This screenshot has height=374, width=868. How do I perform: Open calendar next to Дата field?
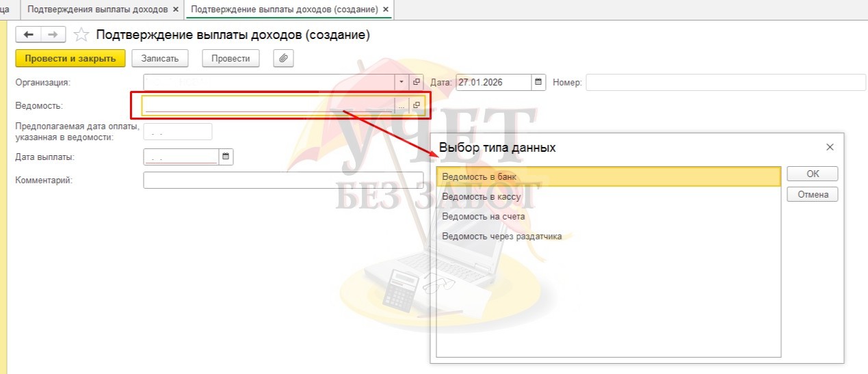tap(538, 82)
